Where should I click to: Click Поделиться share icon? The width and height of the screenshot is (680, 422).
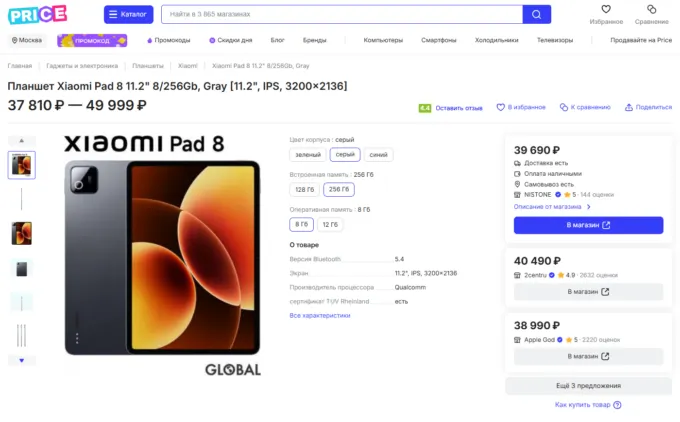[628, 107]
